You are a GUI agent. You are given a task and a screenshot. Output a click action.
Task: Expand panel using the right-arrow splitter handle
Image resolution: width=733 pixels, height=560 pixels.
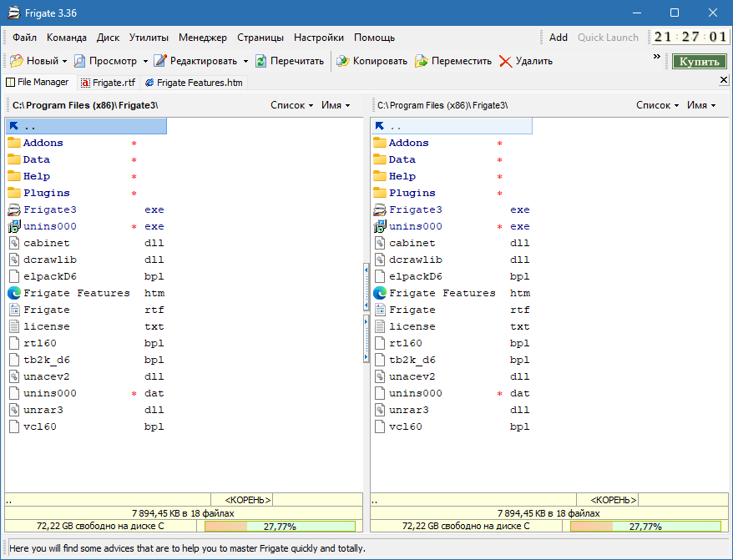tap(366, 338)
